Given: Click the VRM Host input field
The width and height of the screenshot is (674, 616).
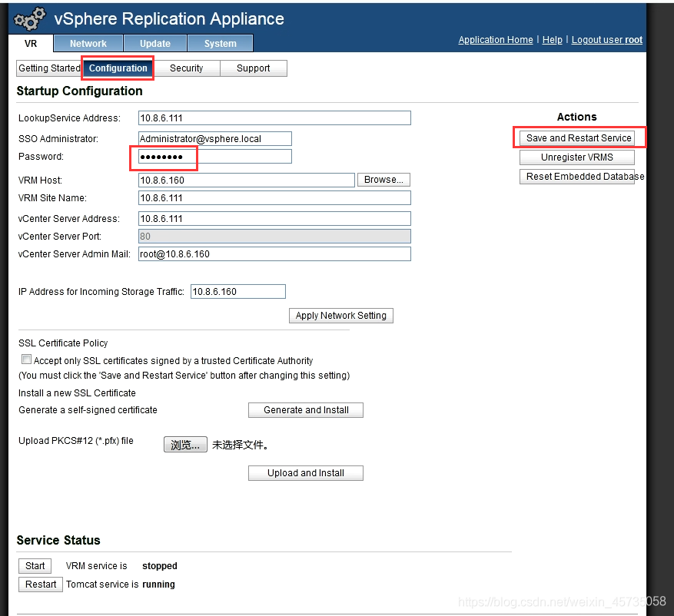Looking at the screenshot, I should click(246, 180).
